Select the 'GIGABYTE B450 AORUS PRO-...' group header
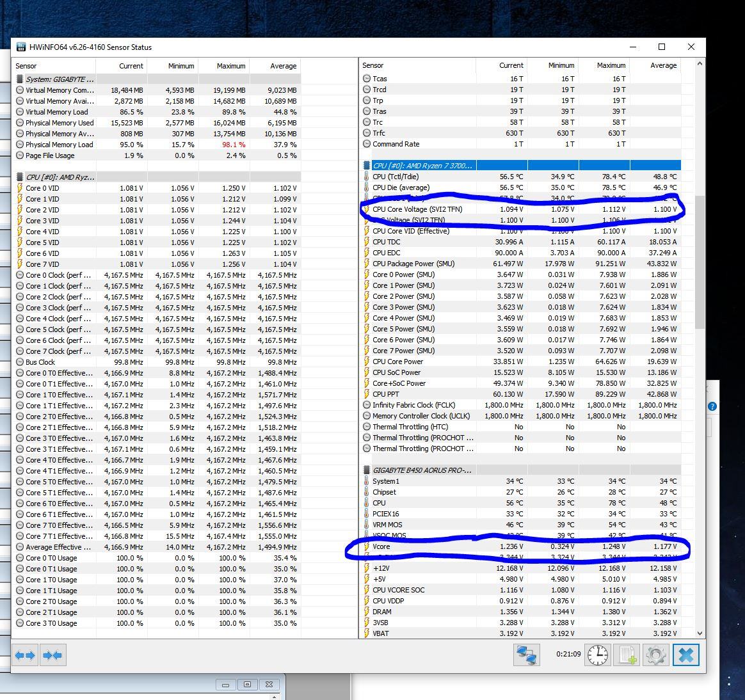Screen dimensions: 745x700 click(521, 470)
